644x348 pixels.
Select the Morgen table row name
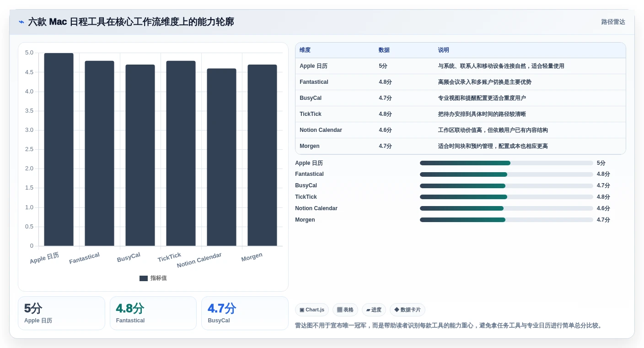[x=310, y=146]
